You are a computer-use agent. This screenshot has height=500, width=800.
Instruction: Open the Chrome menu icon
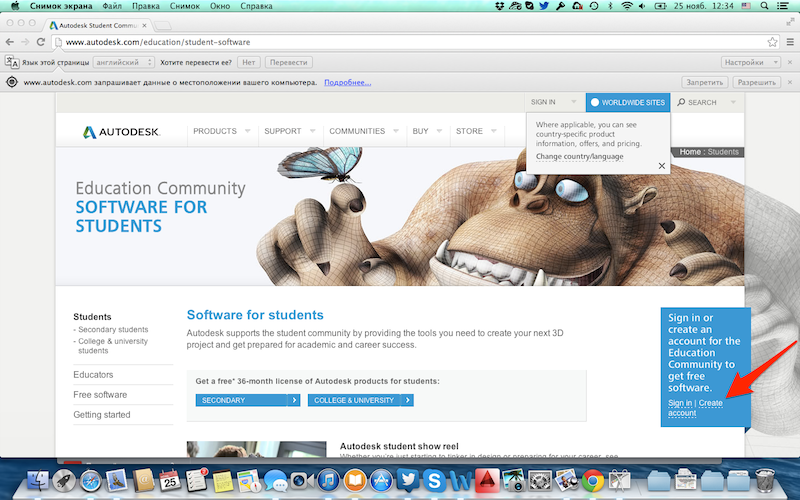(x=788, y=42)
